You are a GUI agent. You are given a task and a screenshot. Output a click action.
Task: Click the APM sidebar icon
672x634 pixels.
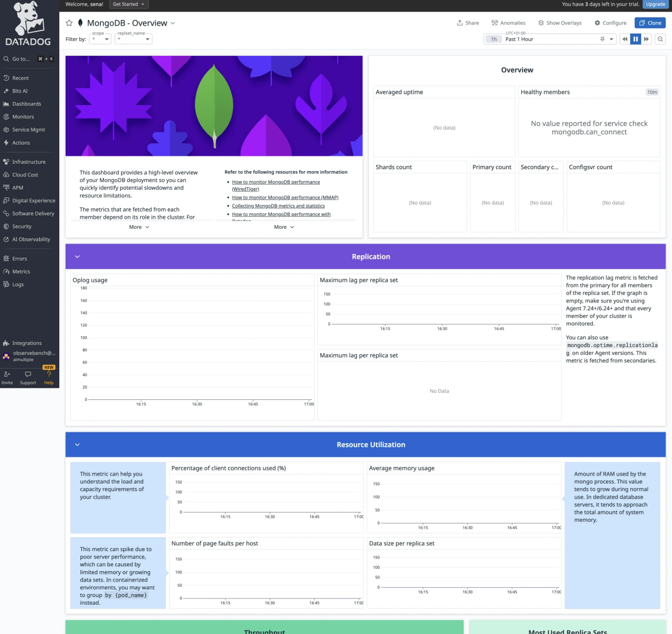click(x=6, y=188)
